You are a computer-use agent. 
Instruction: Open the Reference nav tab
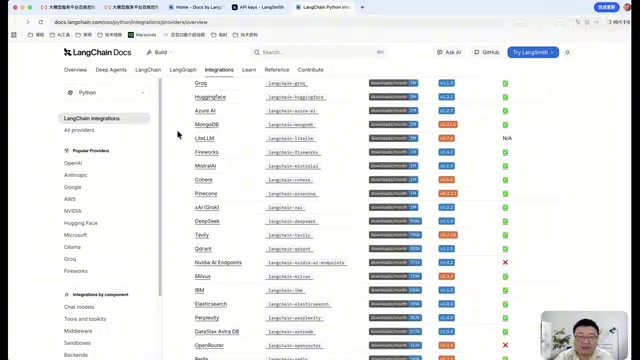point(277,70)
